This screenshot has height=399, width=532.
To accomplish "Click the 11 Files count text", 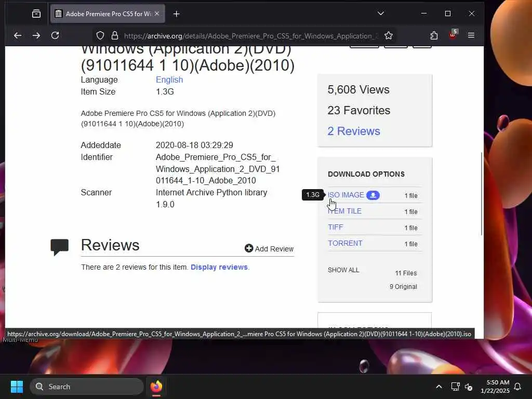I will click(x=406, y=273).
